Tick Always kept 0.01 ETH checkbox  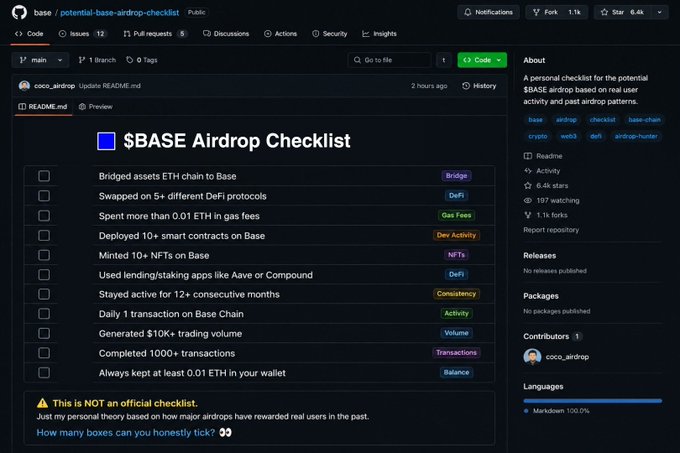44,372
